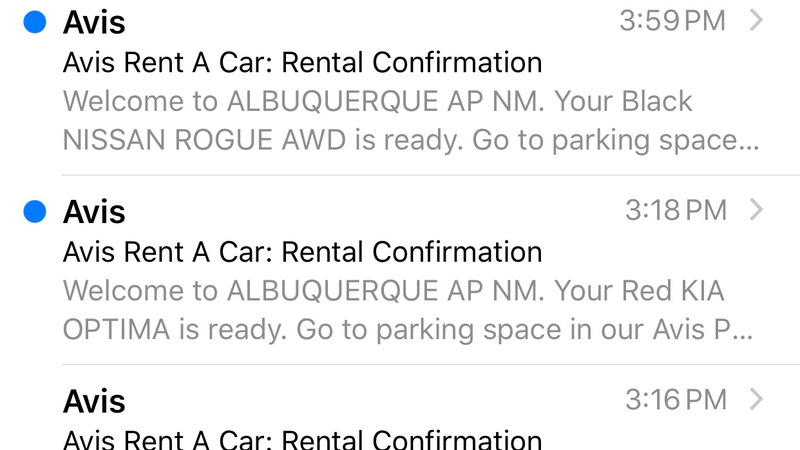Click the 3:18 PM Rental Confirmation subject line
The height and width of the screenshot is (450, 800).
(x=302, y=252)
